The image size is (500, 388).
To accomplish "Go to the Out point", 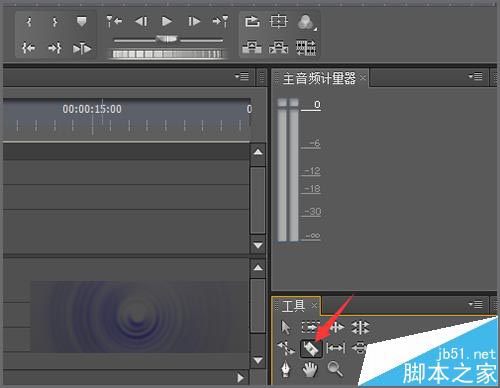I will (55, 49).
